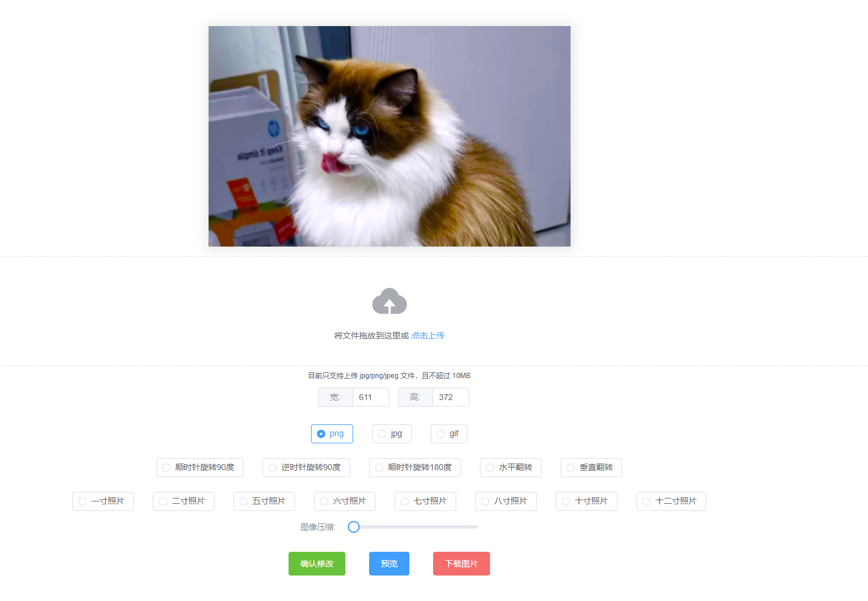Select the jpg format option
Screen dimensions: 868x601
392,434
